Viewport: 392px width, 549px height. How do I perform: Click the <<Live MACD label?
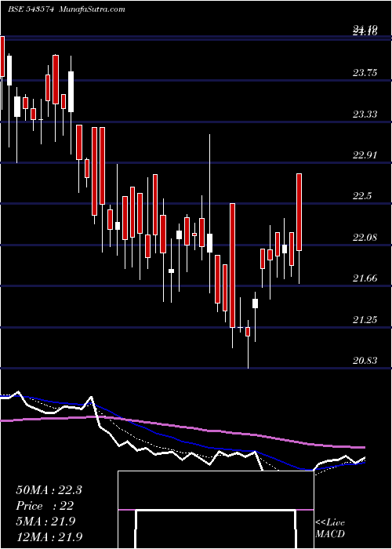[330, 529]
